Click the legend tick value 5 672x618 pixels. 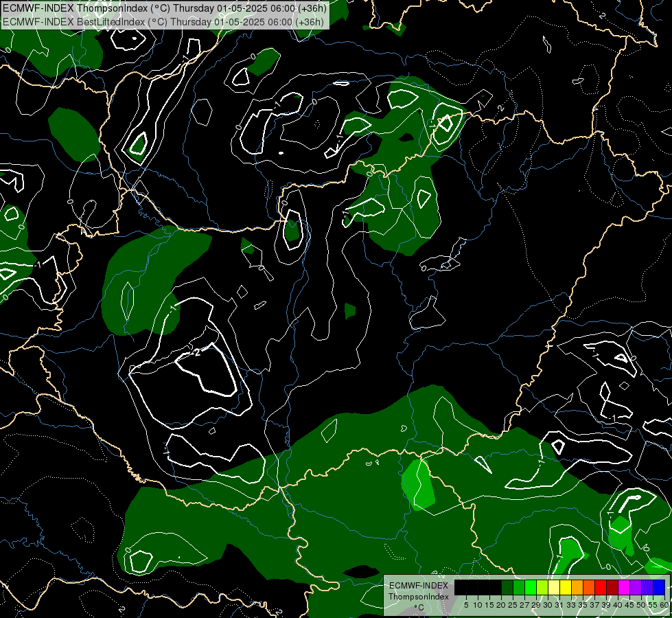point(466,605)
